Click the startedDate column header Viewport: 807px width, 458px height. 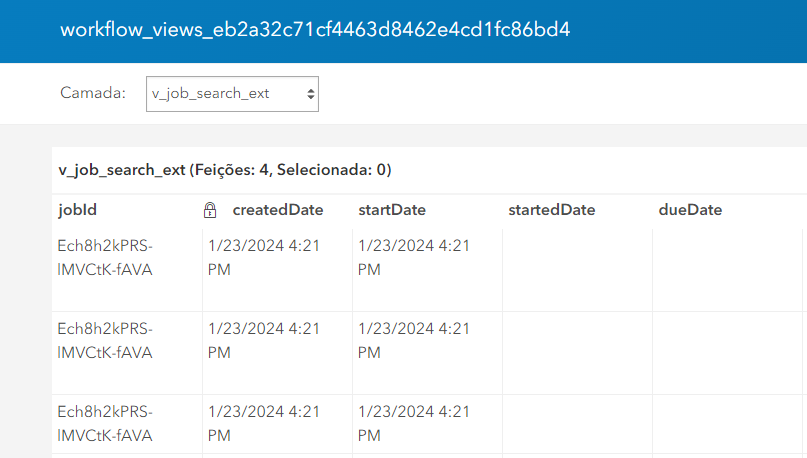551,210
